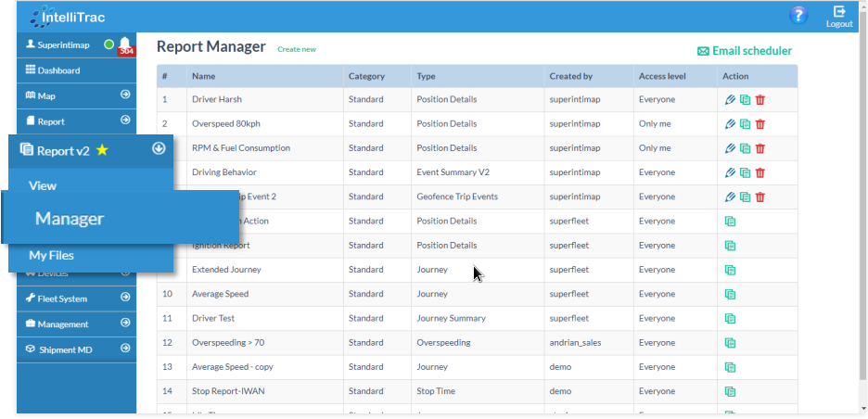Edit the Driving Behavior report
This screenshot has height=419, width=868.
point(730,172)
